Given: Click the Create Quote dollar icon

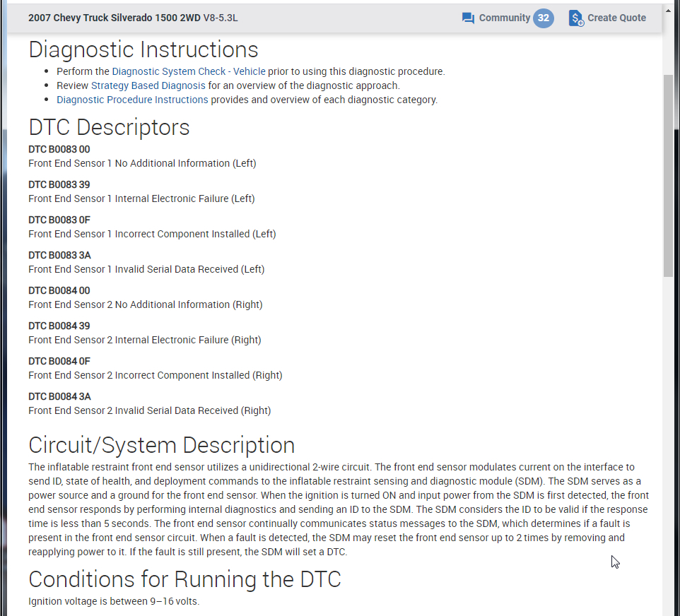Looking at the screenshot, I should click(576, 18).
